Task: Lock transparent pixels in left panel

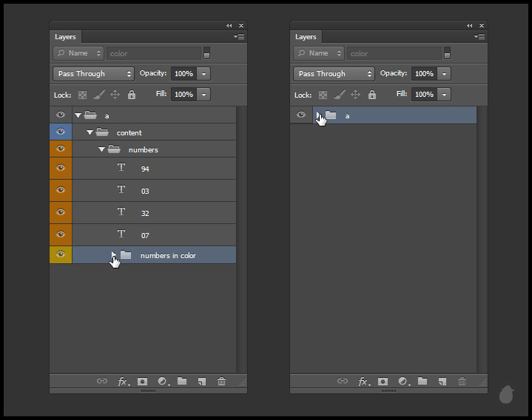Action: click(x=82, y=95)
